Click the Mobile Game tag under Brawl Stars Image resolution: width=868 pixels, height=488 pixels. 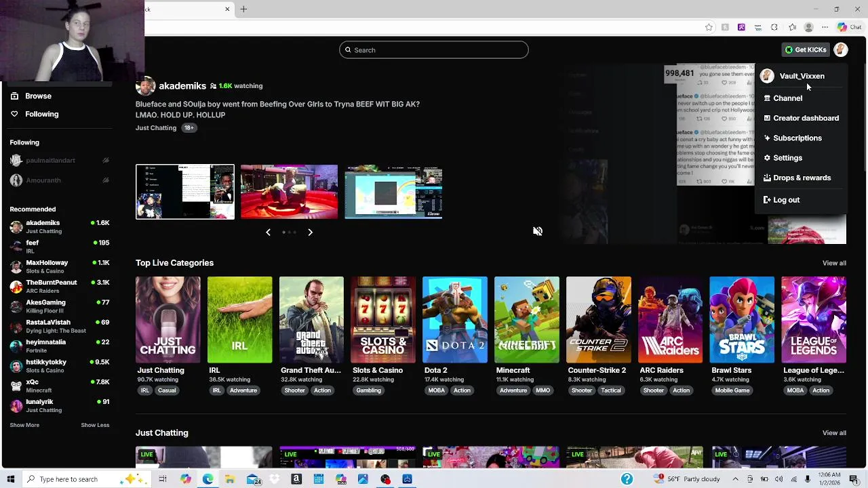(732, 390)
